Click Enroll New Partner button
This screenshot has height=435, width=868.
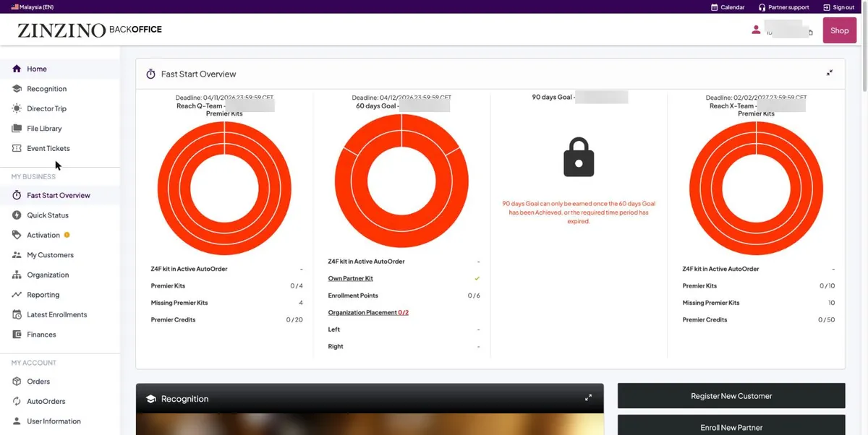click(731, 426)
